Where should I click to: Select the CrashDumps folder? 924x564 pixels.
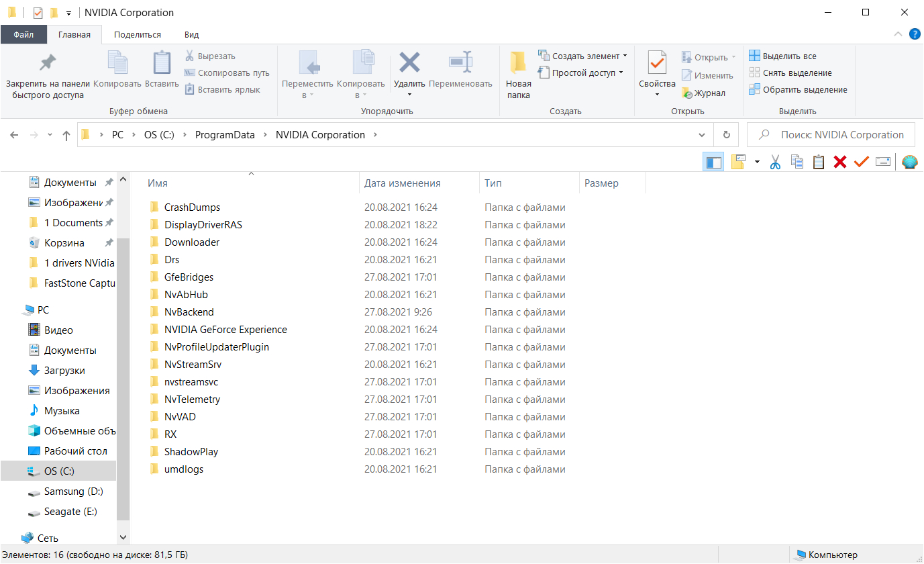(192, 207)
